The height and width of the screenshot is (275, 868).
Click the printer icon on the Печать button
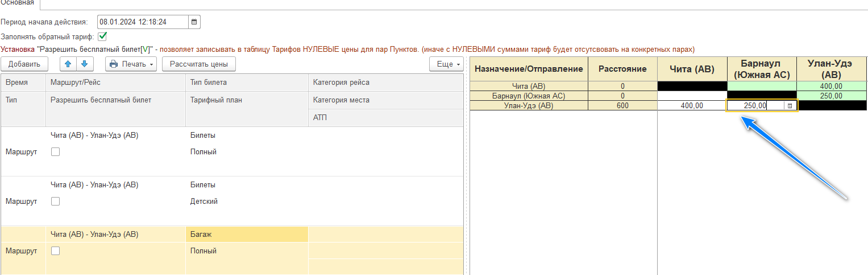tap(114, 64)
